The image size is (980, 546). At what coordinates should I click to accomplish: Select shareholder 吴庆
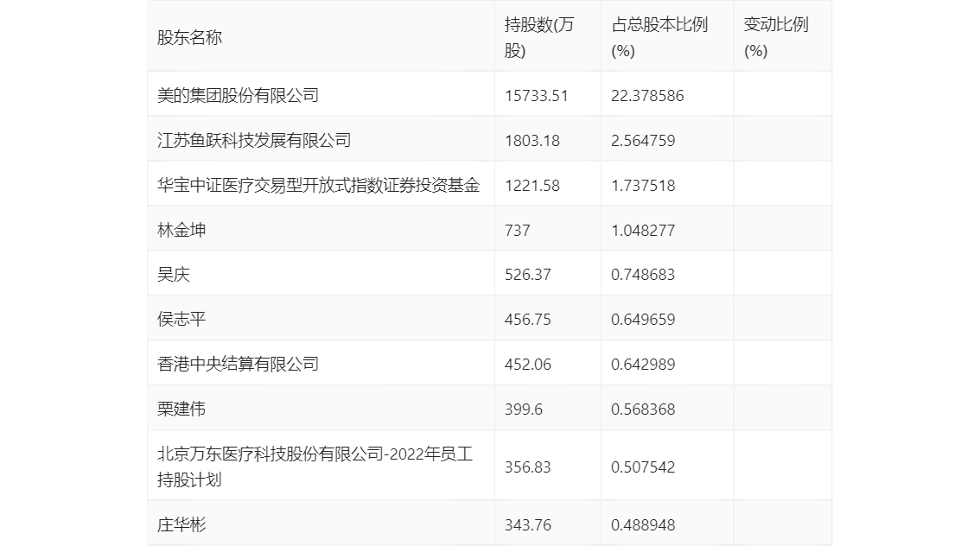pos(173,274)
